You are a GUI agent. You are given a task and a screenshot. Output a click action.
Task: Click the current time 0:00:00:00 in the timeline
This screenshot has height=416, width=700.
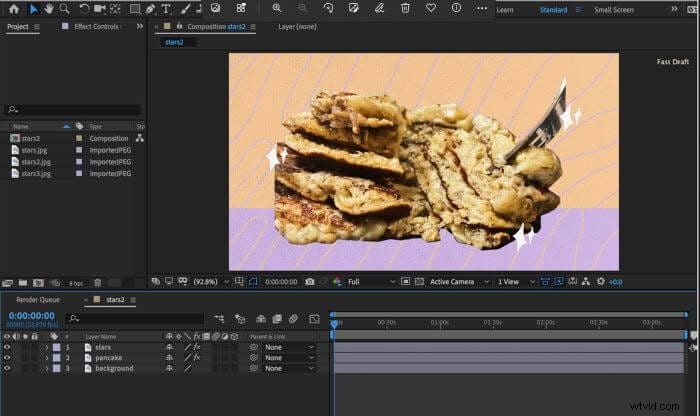32,316
